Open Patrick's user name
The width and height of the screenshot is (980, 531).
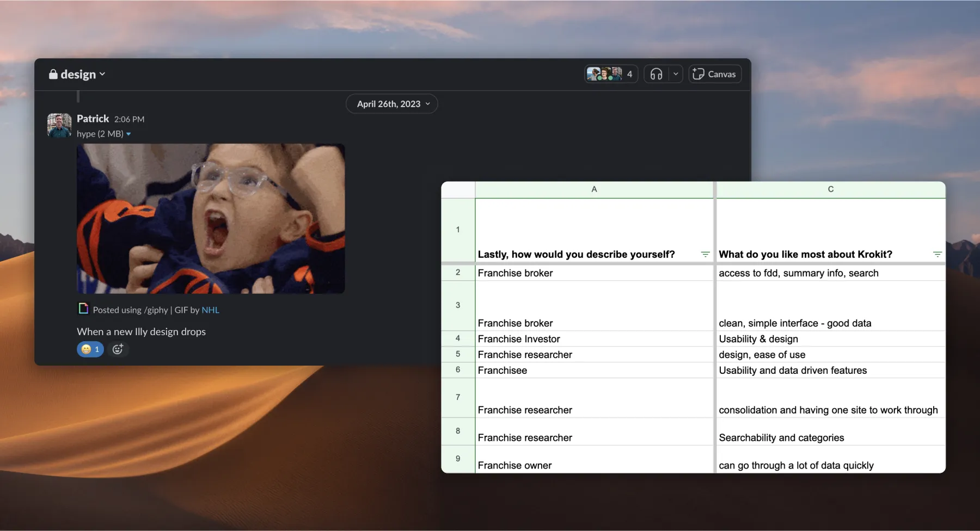pyautogui.click(x=93, y=119)
